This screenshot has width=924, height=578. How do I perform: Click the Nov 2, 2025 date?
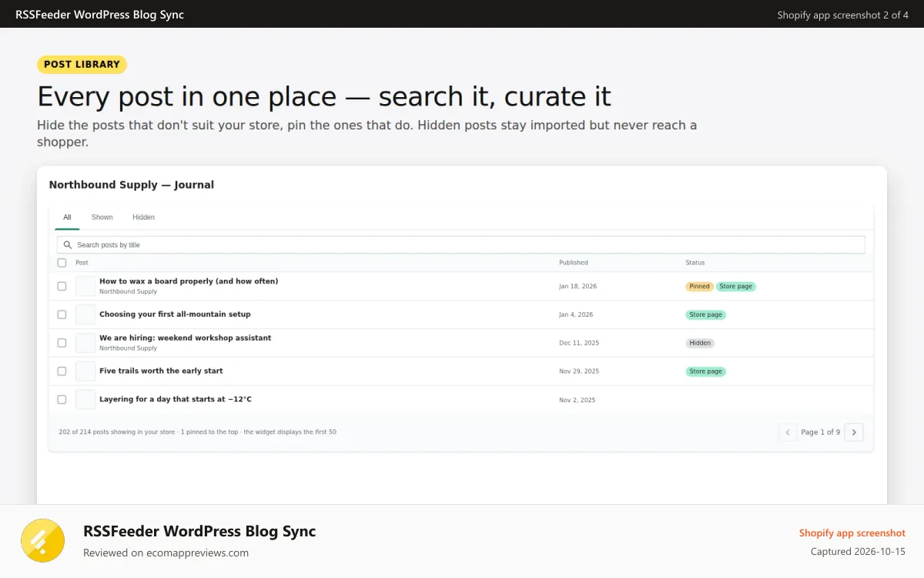pos(577,400)
